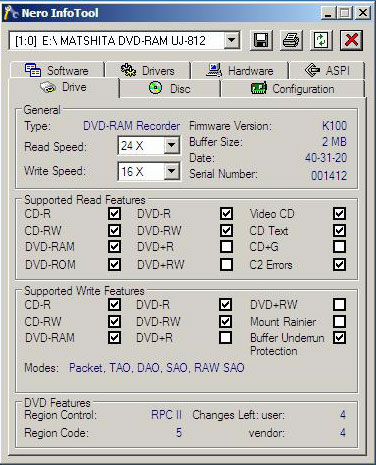Toggle DVD-ROM read checkbox

tap(114, 264)
